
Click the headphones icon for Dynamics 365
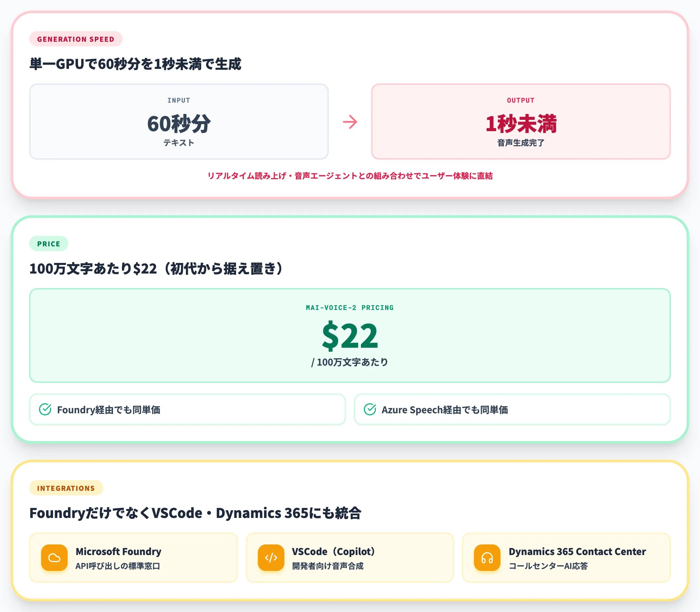pos(487,558)
